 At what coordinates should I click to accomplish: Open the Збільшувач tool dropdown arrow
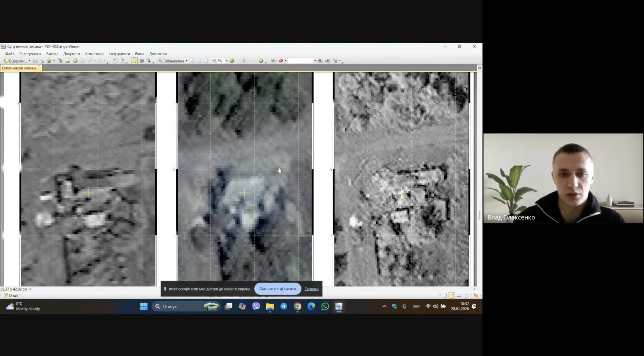click(186, 61)
